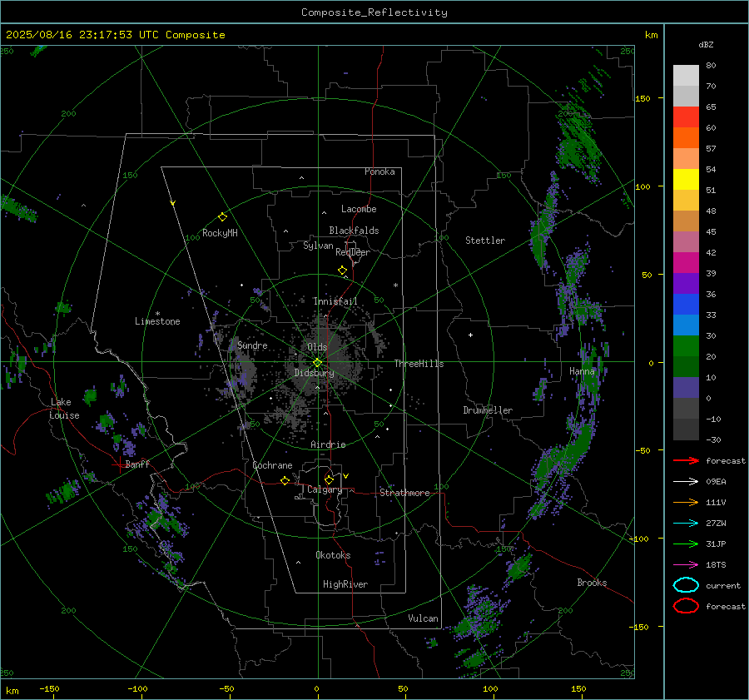Click the green 31JP arrow legend icon

(x=686, y=544)
